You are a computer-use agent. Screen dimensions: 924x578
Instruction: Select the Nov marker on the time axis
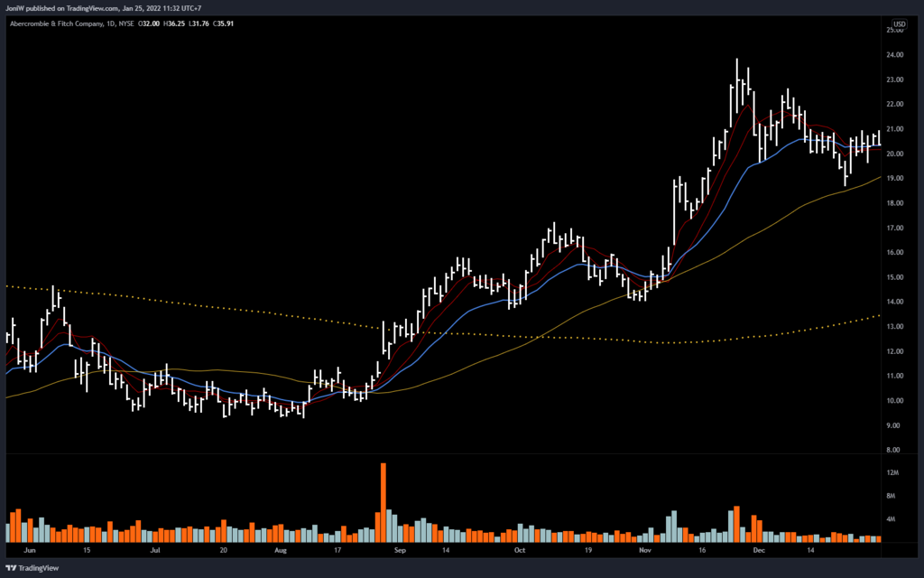pyautogui.click(x=644, y=548)
